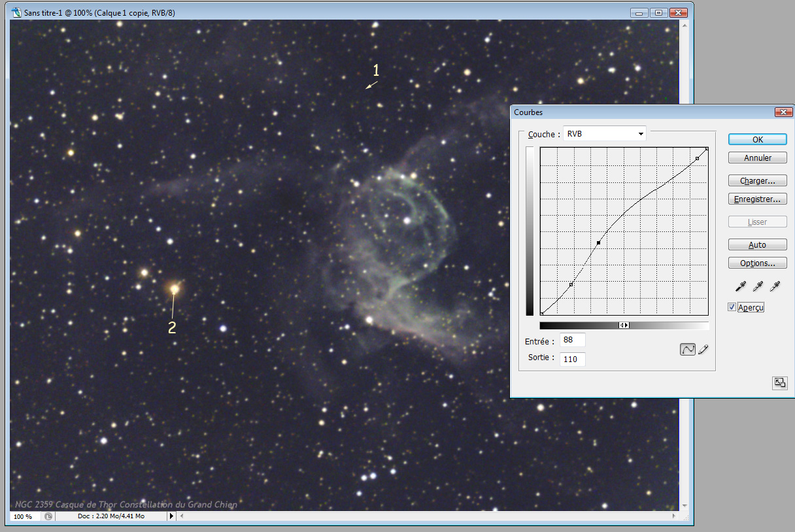Image resolution: width=795 pixels, height=532 pixels.
Task: Click the Charger... button
Action: 757,180
